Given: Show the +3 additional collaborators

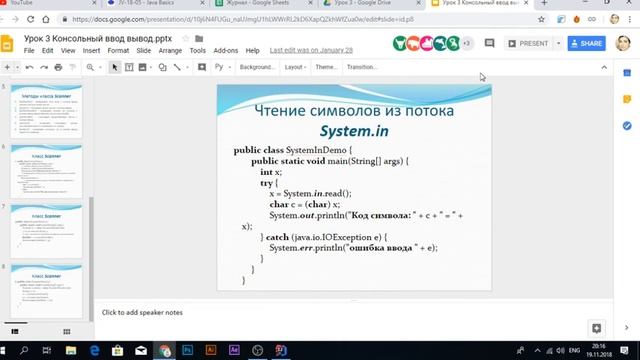Looking at the screenshot, I should point(467,43).
